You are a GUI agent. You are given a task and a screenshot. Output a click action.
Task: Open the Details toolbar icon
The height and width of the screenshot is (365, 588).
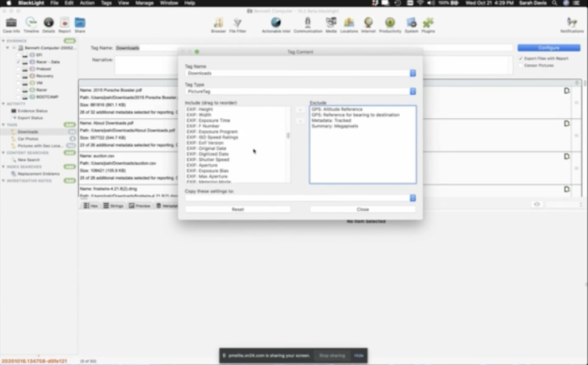[x=48, y=23]
